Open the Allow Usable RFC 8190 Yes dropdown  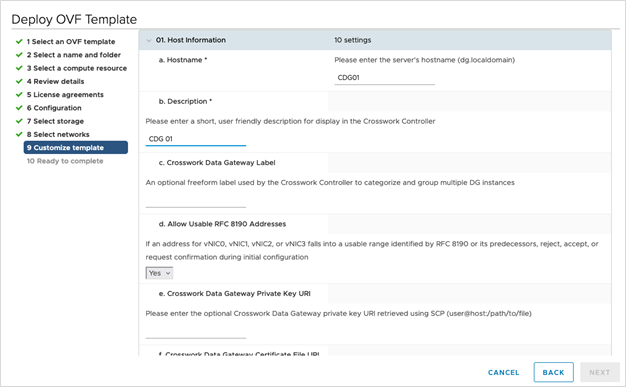click(159, 273)
